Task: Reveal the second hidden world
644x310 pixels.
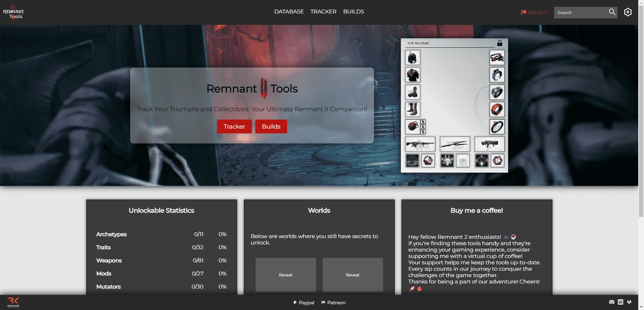Action: pyautogui.click(x=353, y=275)
